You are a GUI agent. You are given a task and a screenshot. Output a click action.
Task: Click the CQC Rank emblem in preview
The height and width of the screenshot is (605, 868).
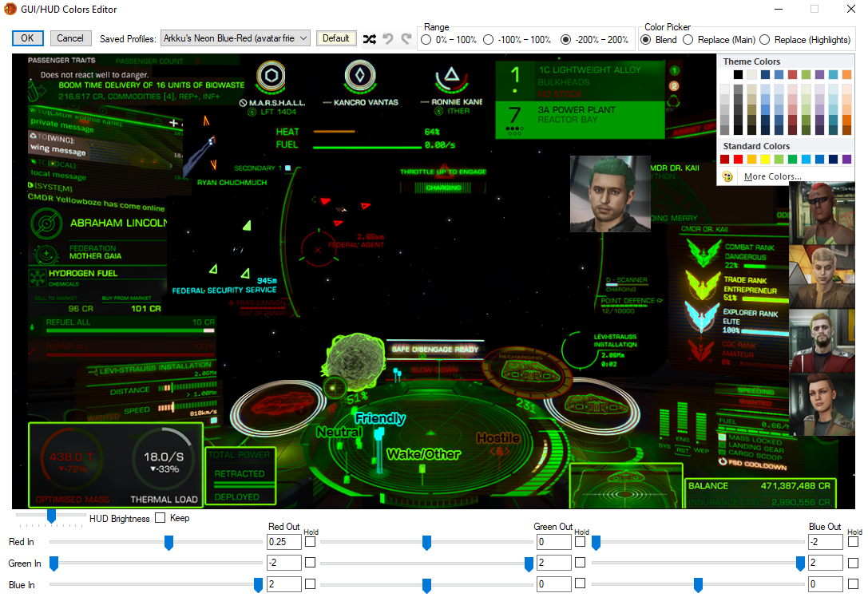[701, 350]
